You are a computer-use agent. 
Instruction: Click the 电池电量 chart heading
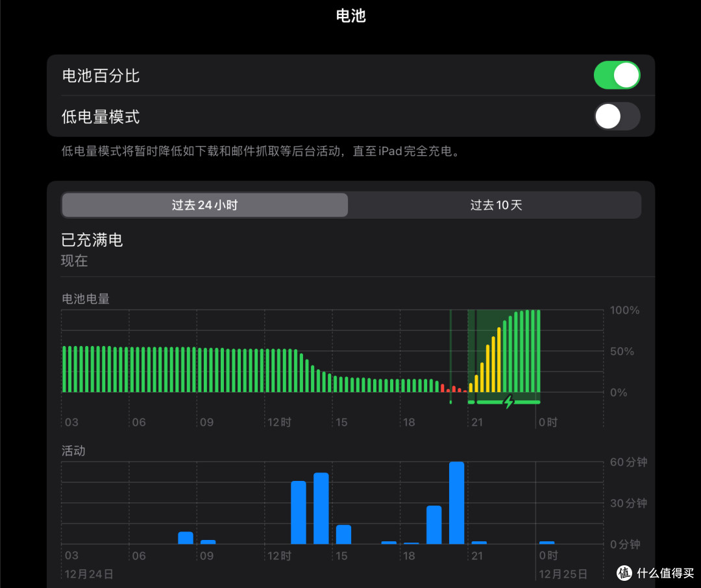(86, 299)
